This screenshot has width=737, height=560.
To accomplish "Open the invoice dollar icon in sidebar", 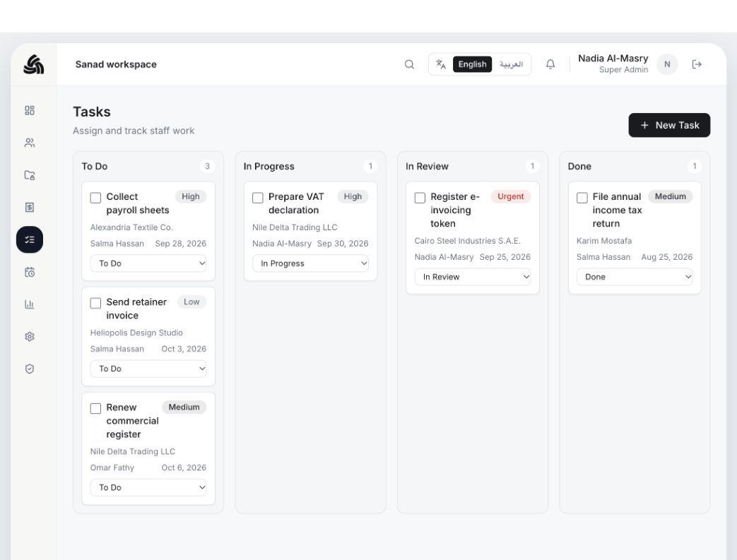I will (30, 207).
